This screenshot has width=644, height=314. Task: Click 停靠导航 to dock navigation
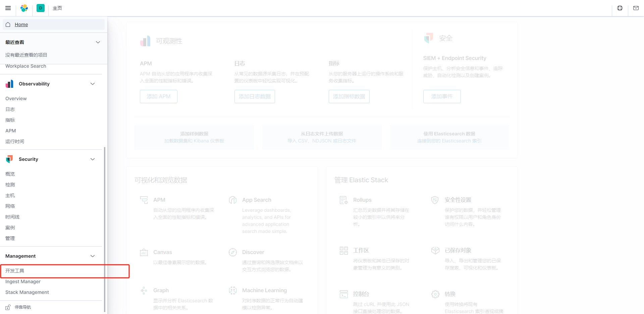23,307
